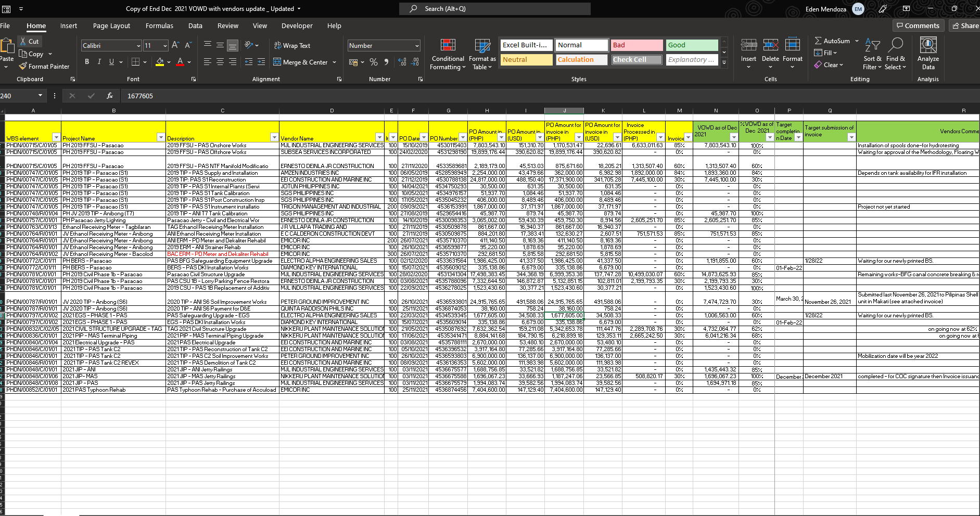Open the Format cells icon menu
Viewport: 980px width, 516px height.
[793, 45]
